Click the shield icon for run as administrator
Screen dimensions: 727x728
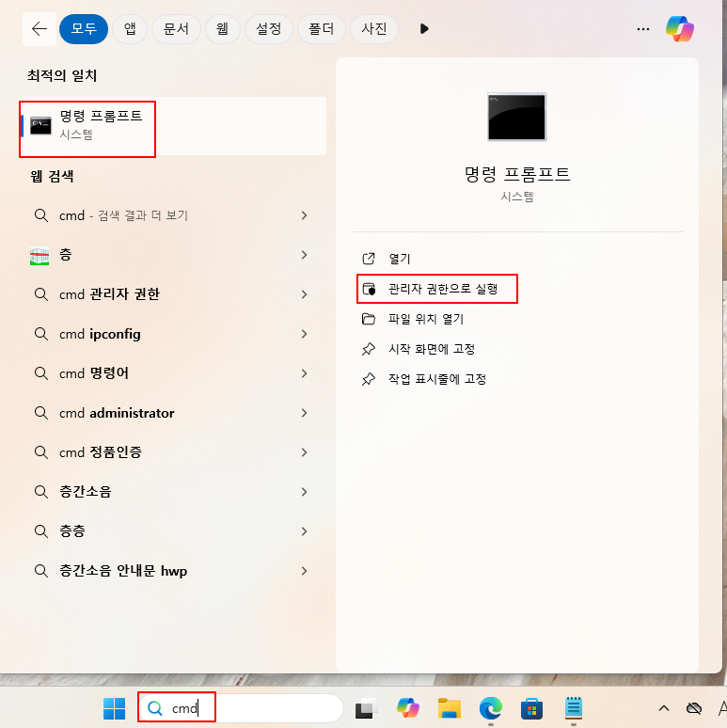[369, 289]
